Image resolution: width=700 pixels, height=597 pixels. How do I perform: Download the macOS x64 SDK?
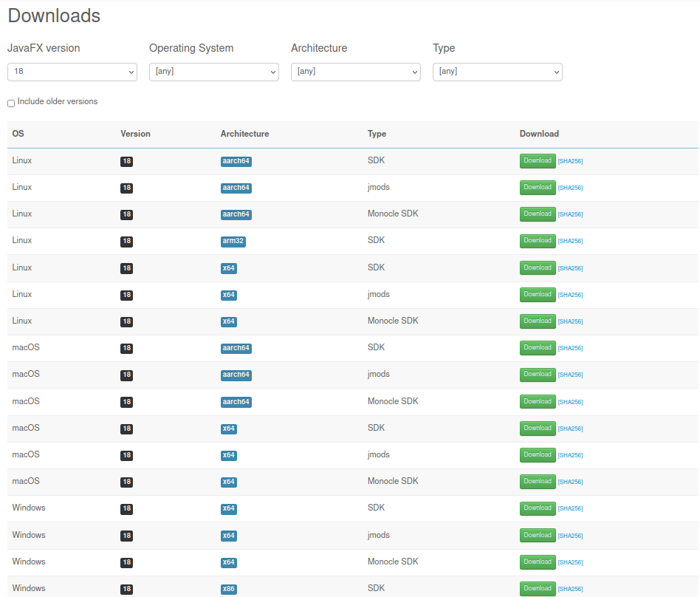538,428
